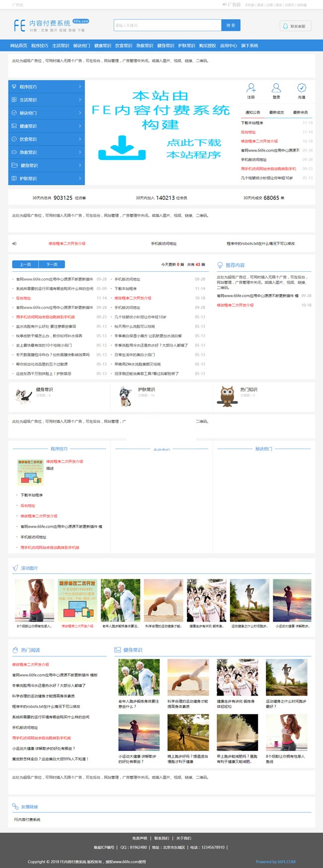
Task: Open 网站首页 in navigation bar
Action: click(x=19, y=45)
